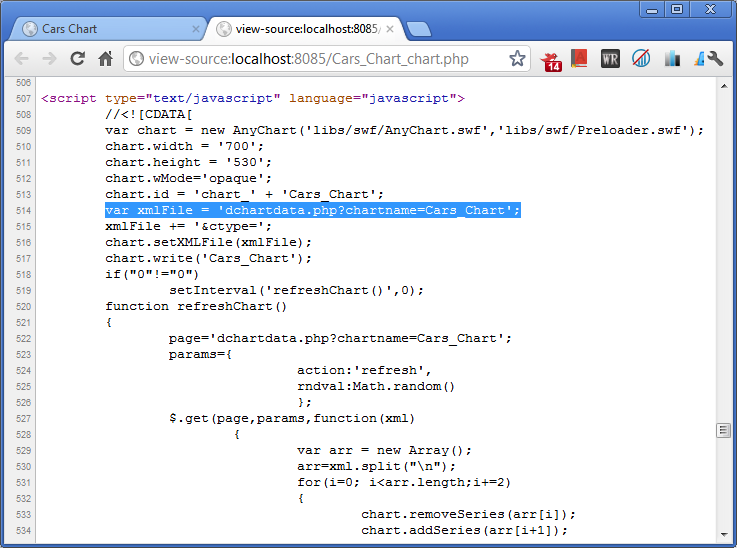Click the highlighted 'var xmlFile' line
This screenshot has height=548, width=737.
313,210
